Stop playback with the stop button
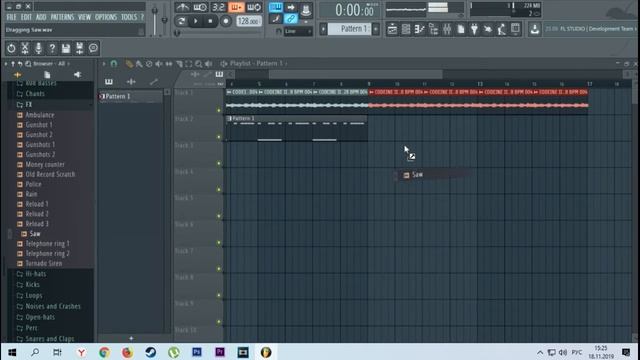The height and width of the screenshot is (360, 640). pyautogui.click(x=210, y=21)
